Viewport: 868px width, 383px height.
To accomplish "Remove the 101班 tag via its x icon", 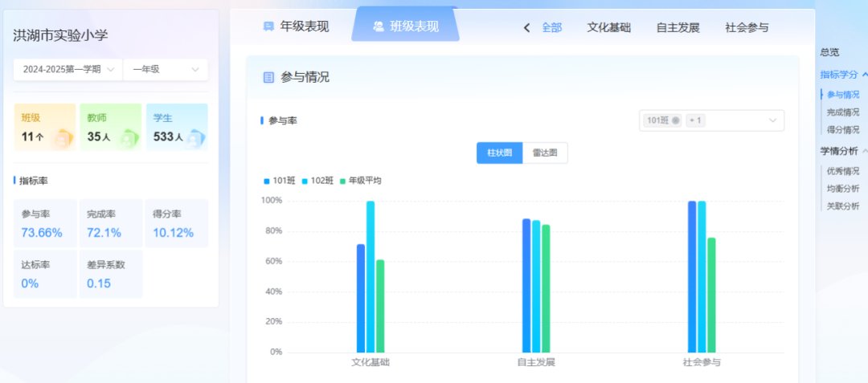I will point(675,120).
